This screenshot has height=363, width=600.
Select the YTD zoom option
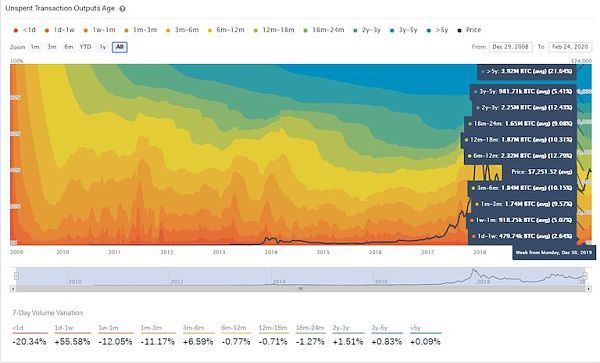pyautogui.click(x=85, y=47)
